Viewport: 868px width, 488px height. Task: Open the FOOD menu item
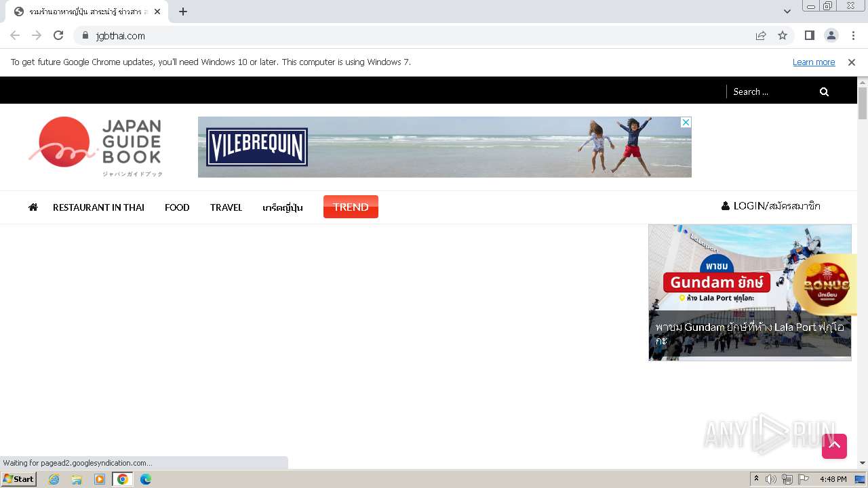pyautogui.click(x=177, y=207)
